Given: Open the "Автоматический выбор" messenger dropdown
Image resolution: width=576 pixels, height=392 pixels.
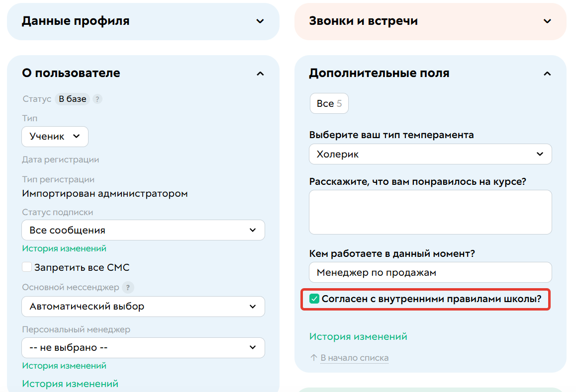Looking at the screenshot, I should click(143, 307).
